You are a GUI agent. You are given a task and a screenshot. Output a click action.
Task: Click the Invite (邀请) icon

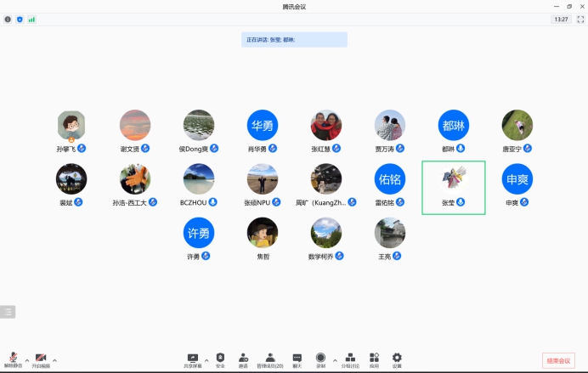click(x=243, y=359)
